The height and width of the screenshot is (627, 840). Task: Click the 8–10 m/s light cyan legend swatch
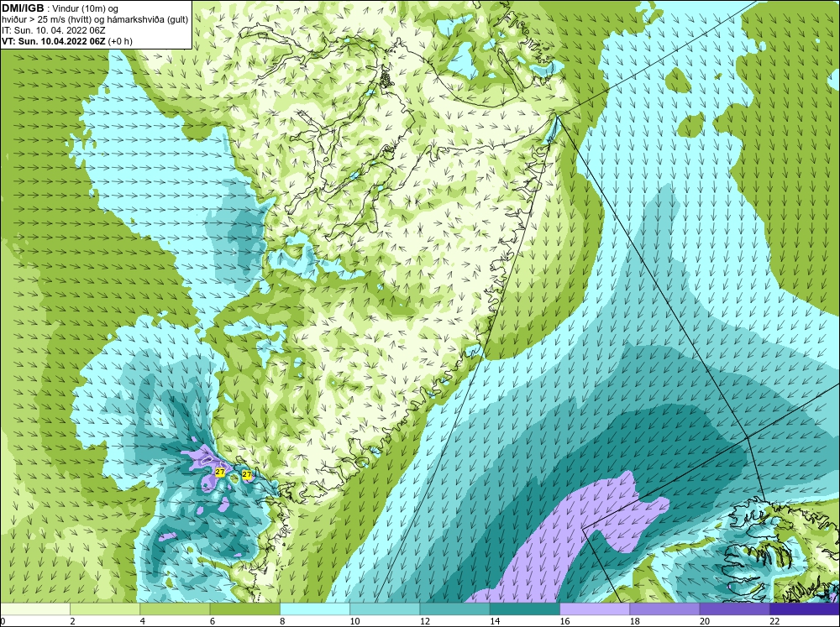click(x=315, y=609)
